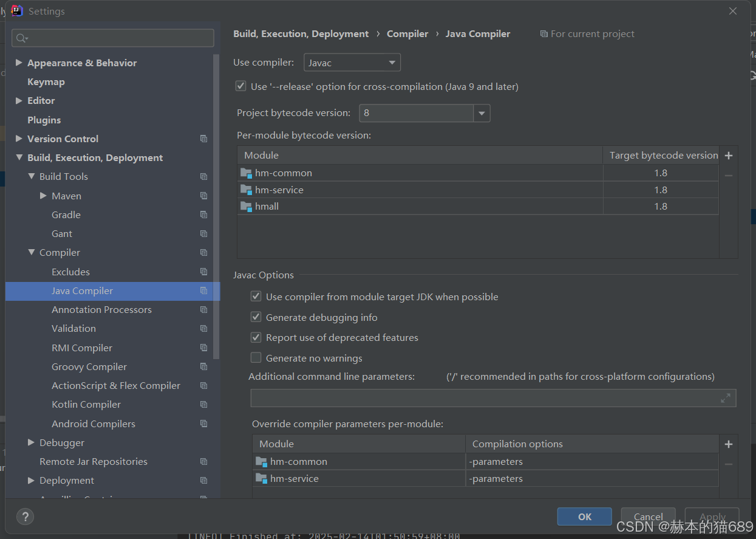Collapse the Compiler node

31,253
